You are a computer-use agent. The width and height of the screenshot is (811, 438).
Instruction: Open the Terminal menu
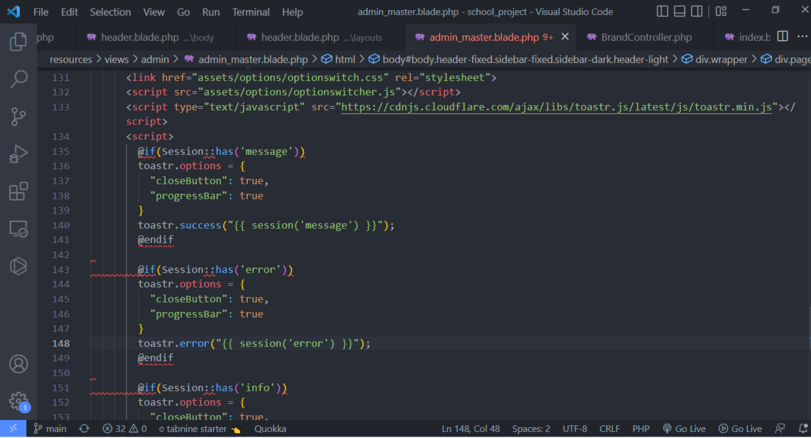pyautogui.click(x=251, y=12)
